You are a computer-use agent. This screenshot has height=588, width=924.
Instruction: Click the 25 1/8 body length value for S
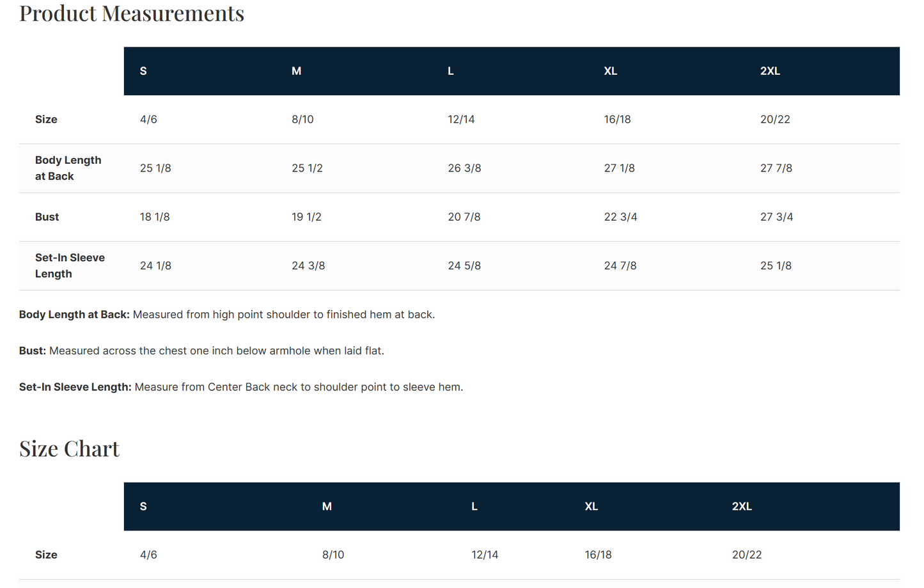tap(155, 168)
